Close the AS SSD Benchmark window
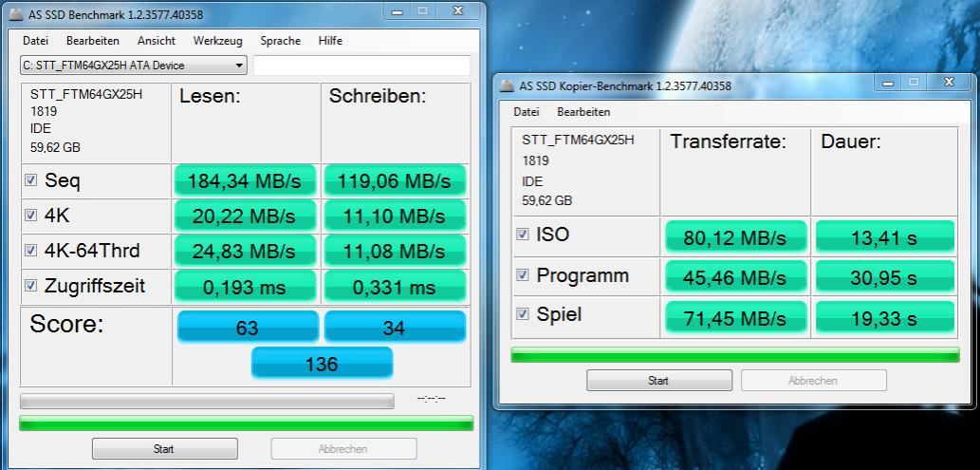 pyautogui.click(x=458, y=10)
